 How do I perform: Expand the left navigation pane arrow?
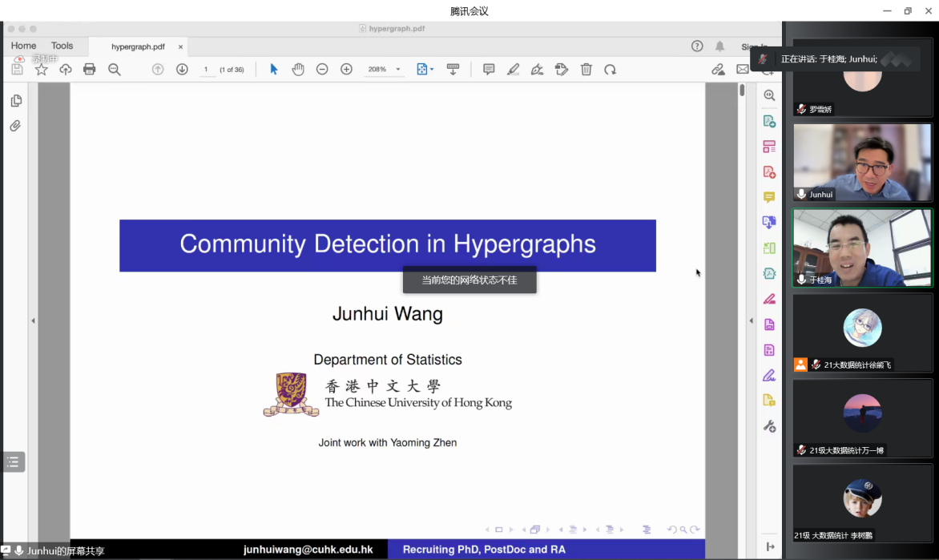coord(33,320)
